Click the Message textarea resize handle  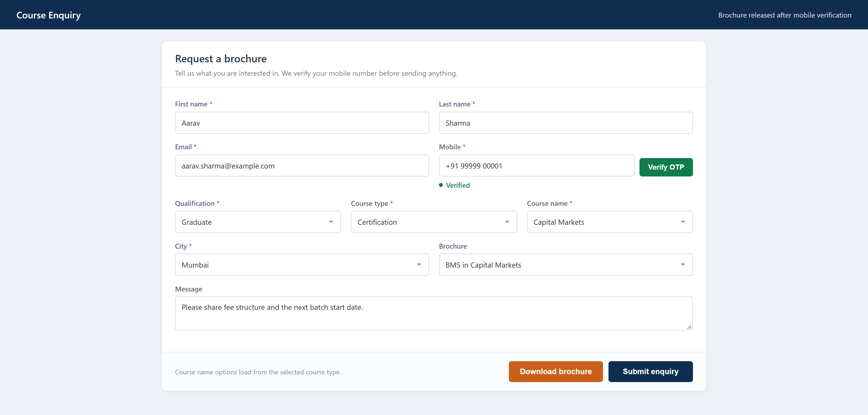tap(689, 327)
